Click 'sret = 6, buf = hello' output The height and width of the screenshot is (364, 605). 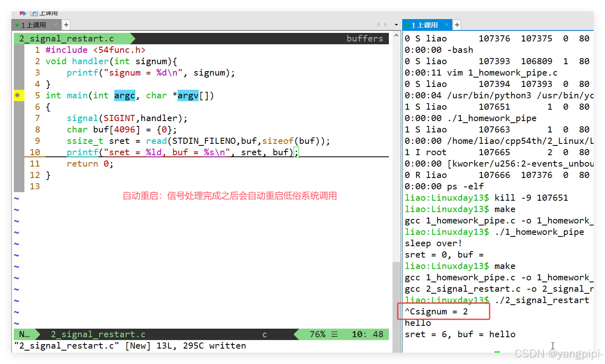[x=460, y=334]
